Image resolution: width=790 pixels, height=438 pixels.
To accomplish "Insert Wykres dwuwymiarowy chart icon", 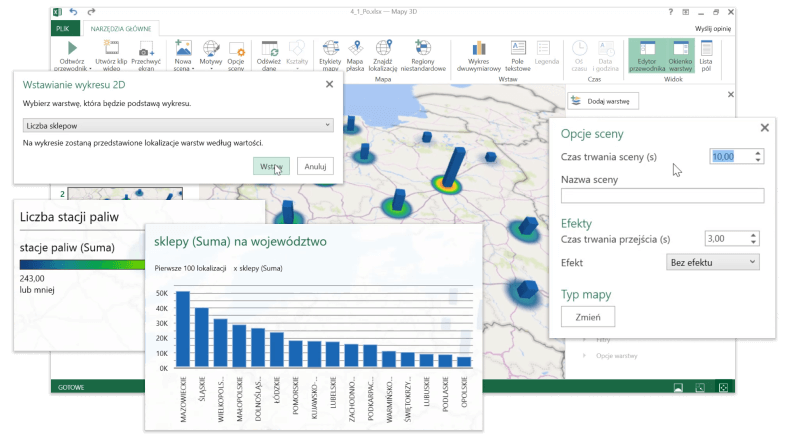I will pyautogui.click(x=479, y=48).
